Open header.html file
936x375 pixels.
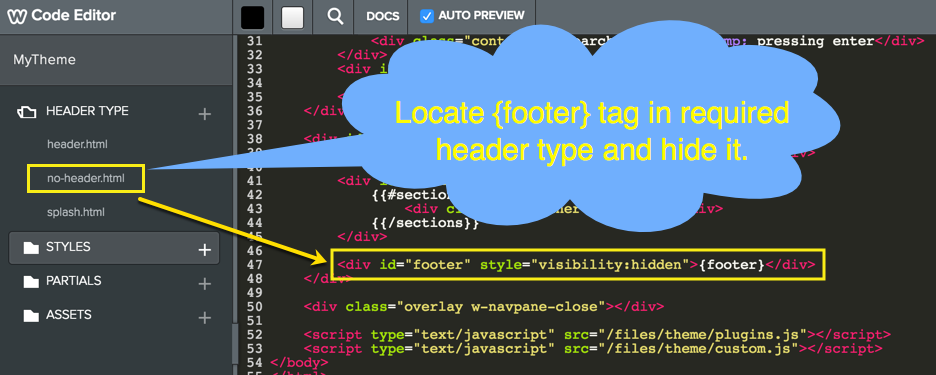coord(77,144)
